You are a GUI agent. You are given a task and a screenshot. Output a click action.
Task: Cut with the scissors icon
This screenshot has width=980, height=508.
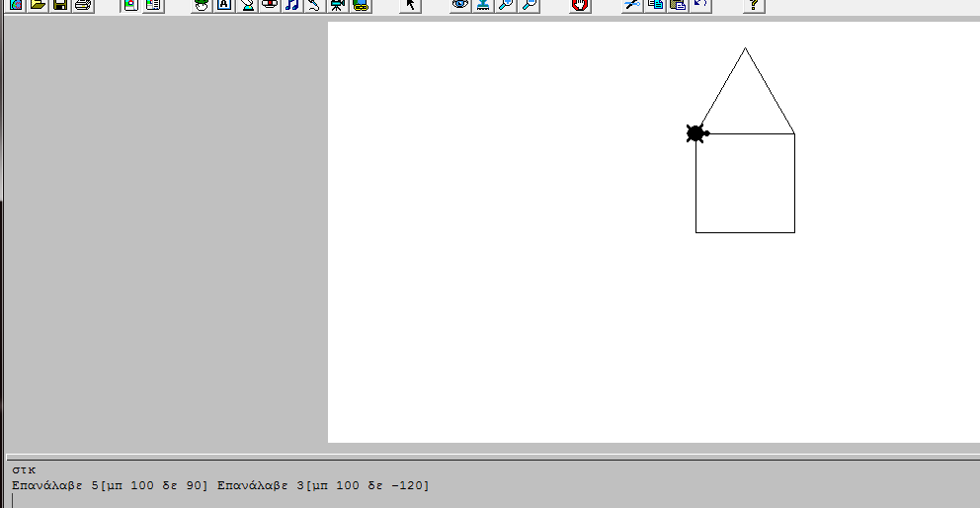pyautogui.click(x=632, y=4)
